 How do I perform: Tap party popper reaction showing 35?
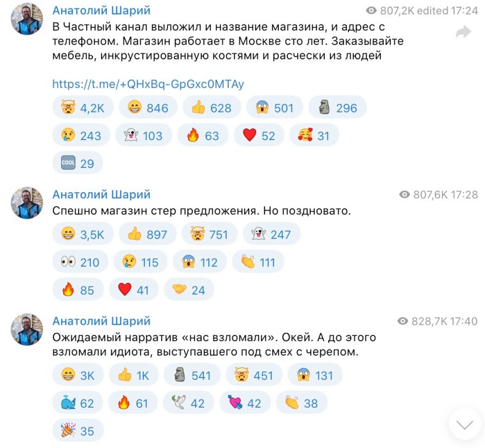(78, 431)
